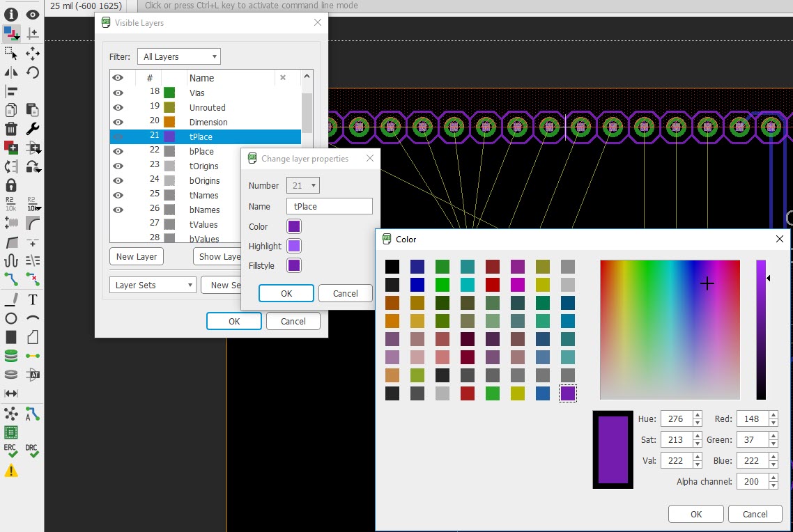Increase the Red value

(x=773, y=415)
